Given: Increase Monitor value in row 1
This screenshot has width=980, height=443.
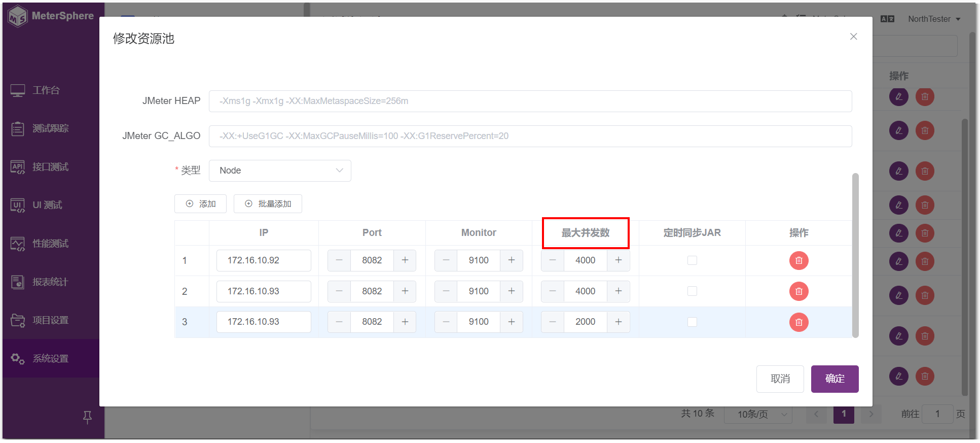Looking at the screenshot, I should pos(512,260).
